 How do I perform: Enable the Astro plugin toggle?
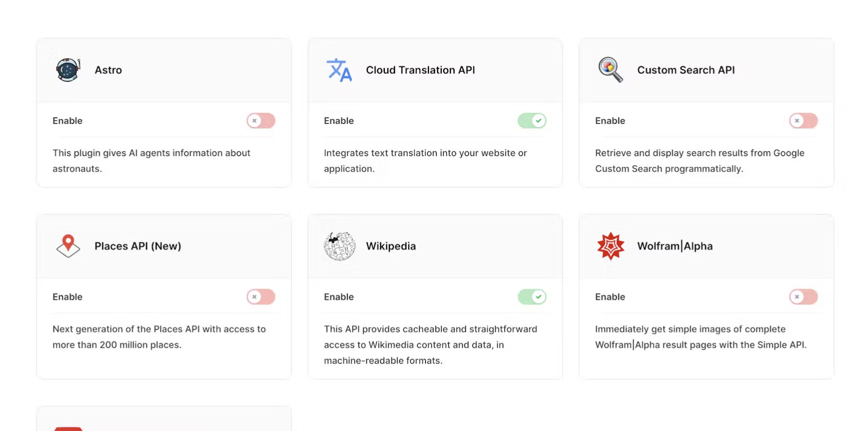[261, 121]
